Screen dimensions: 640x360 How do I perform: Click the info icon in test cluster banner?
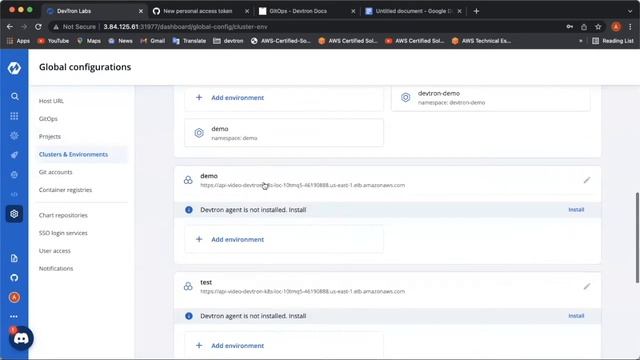coord(189,316)
